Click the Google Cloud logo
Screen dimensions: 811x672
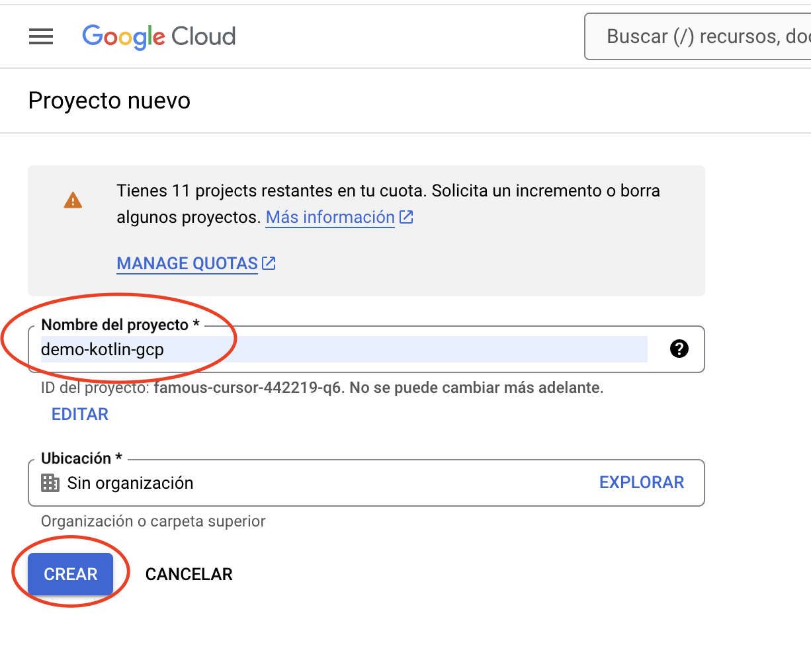[159, 36]
